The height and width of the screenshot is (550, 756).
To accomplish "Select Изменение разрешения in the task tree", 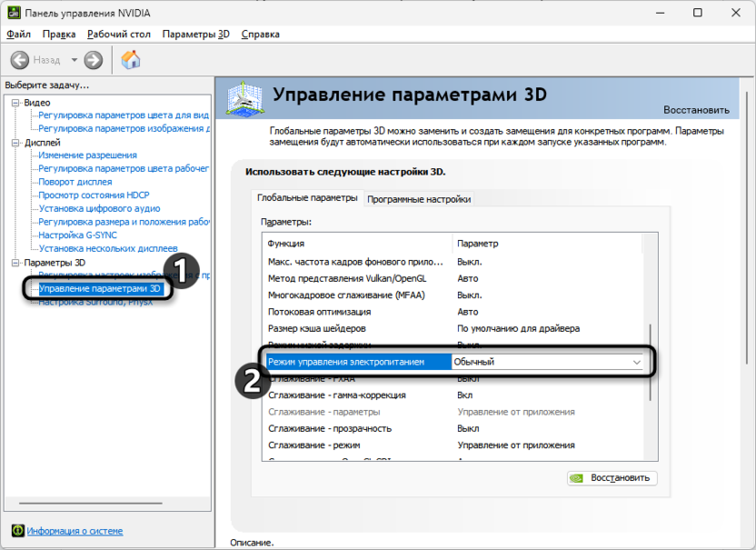I will (x=87, y=155).
